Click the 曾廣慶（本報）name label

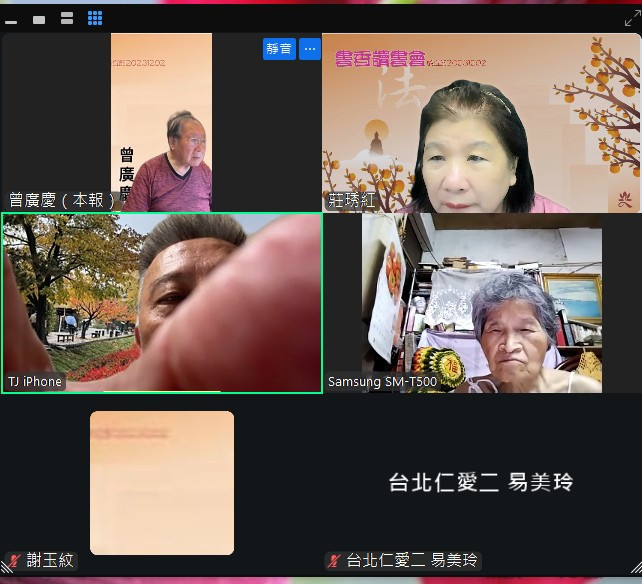point(62,200)
